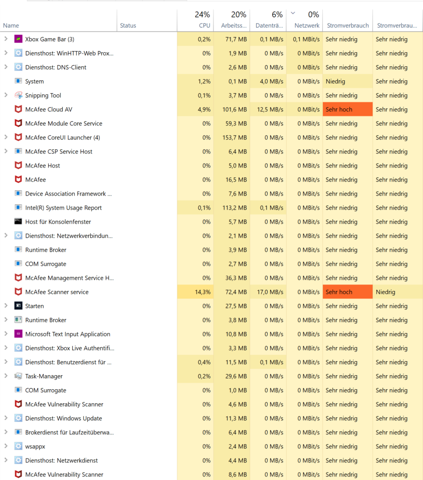Click the McAfee Module Core Service icon
The height and width of the screenshot is (480, 423).
pos(18,123)
